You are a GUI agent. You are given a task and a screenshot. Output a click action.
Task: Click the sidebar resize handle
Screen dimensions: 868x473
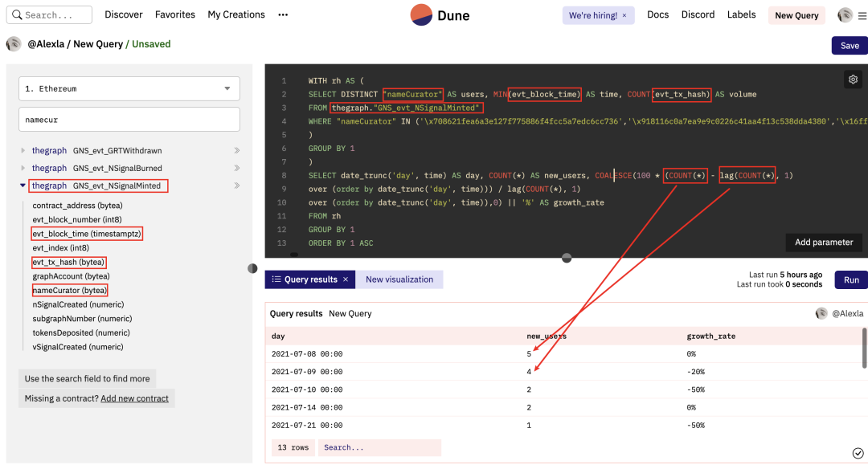click(252, 268)
